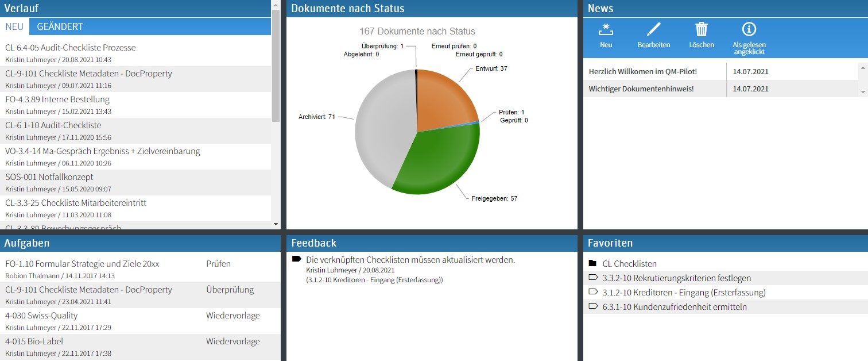Click the Verlauf scrollbar up arrow
This screenshot has height=361, width=868.
[276, 5]
